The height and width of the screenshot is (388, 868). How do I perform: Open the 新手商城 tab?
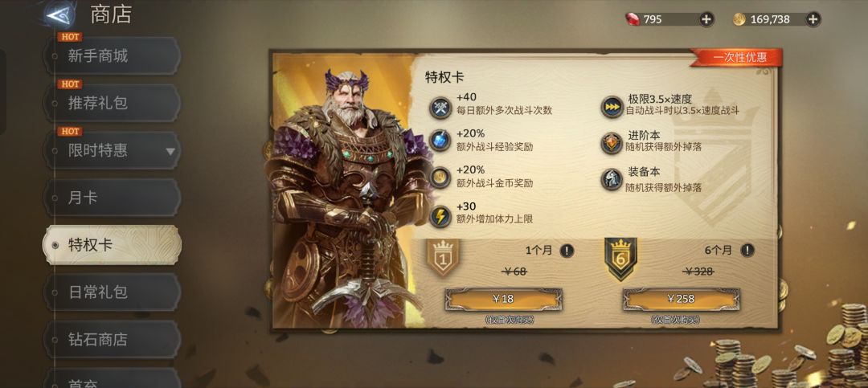click(x=113, y=56)
